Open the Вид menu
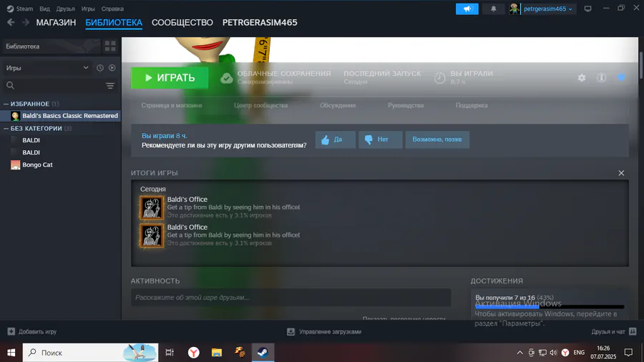Image resolution: width=644 pixels, height=362 pixels. coord(44,9)
